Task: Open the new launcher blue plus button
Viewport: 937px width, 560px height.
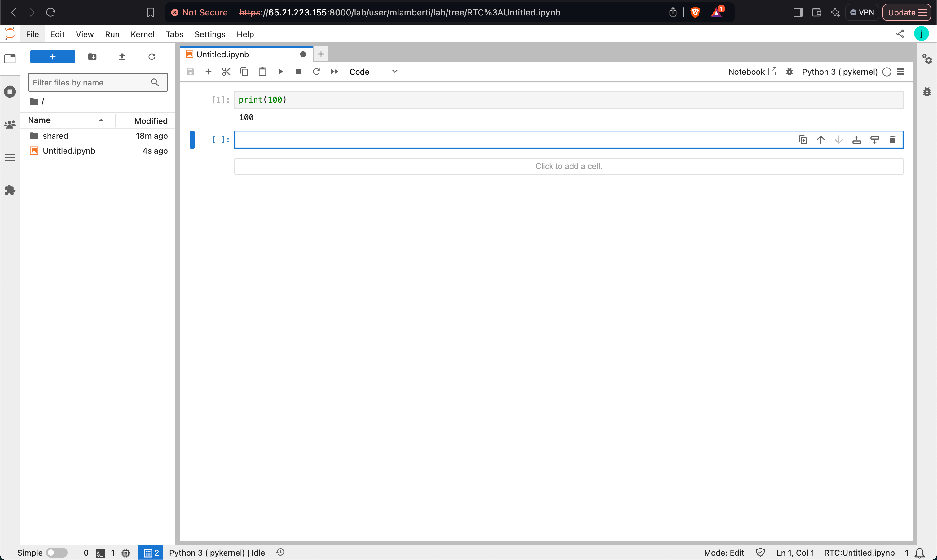Action: pyautogui.click(x=52, y=57)
